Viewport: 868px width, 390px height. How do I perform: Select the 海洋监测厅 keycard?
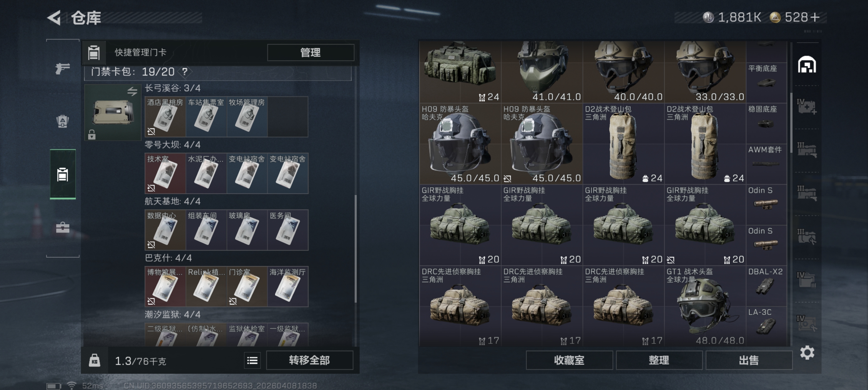click(288, 286)
